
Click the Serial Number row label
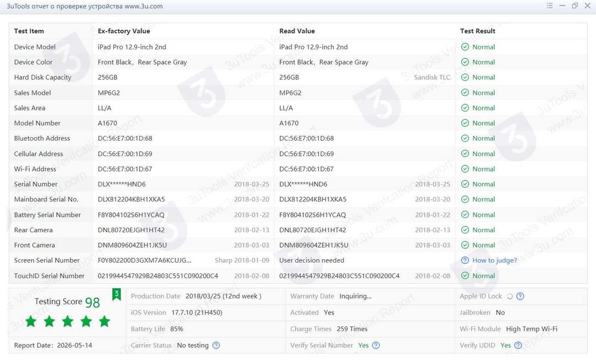pyautogui.click(x=36, y=184)
